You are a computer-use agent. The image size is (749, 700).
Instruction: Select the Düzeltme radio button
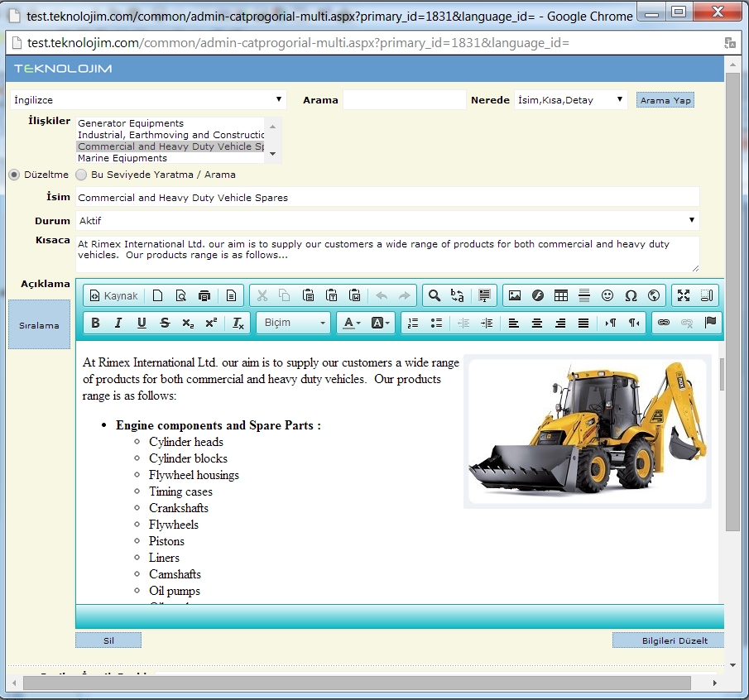click(14, 175)
